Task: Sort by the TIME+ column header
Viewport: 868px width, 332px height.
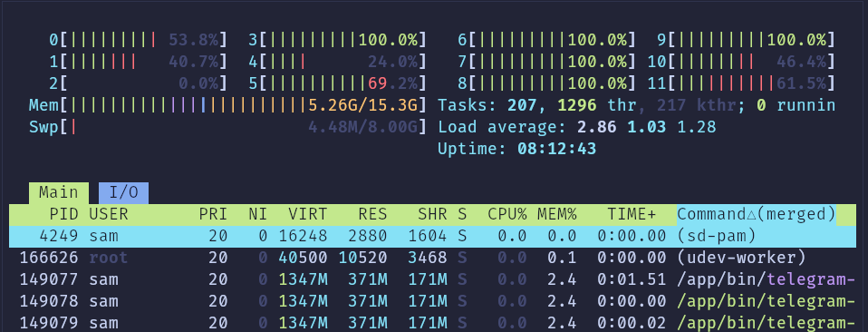Action: pos(632,214)
